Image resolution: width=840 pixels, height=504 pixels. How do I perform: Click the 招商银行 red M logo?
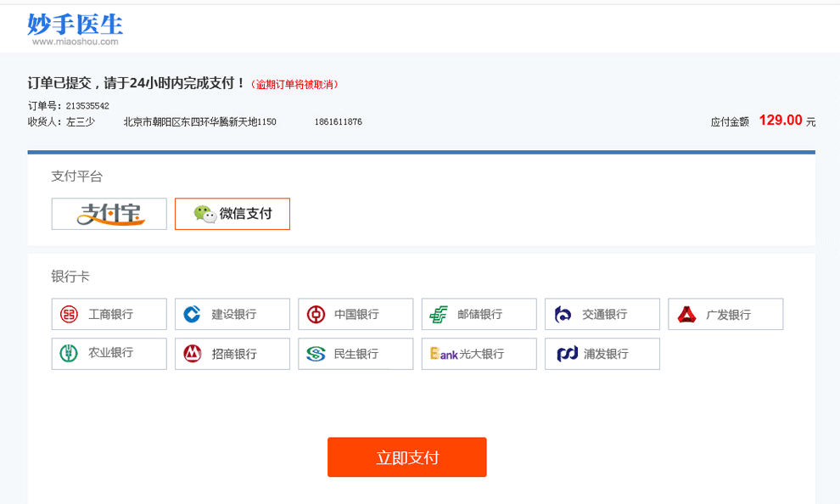193,354
